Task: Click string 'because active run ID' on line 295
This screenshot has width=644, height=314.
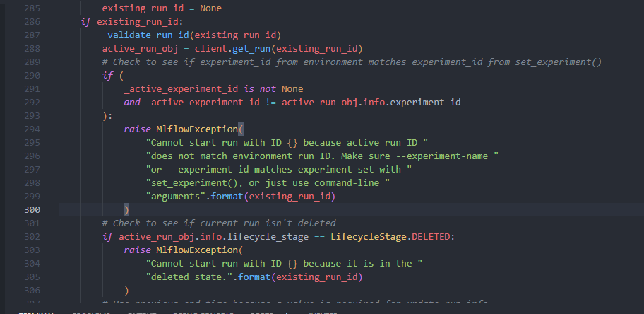Action: (x=360, y=143)
